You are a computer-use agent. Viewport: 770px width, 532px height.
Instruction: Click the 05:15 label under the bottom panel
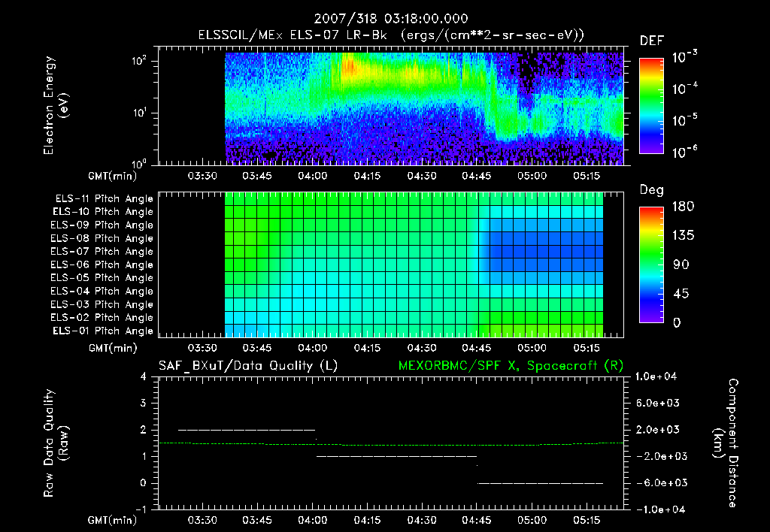click(x=587, y=520)
